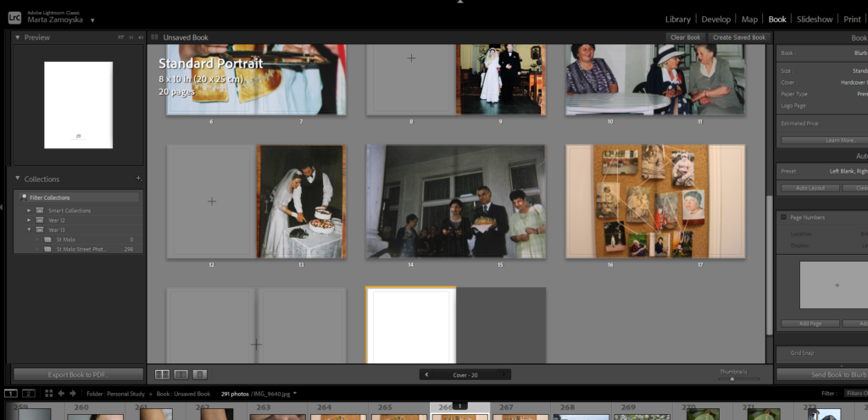Click the Filter Collections input field
Image resolution: width=868 pixels, height=420 pixels.
[78, 197]
